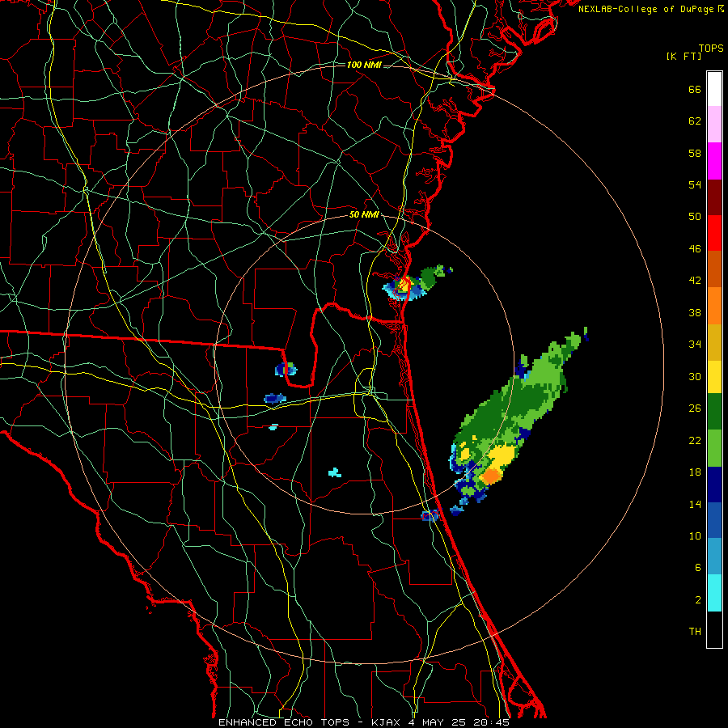This screenshot has height=728, width=728.
Task: Click the white 66 kft color swatch
Action: pos(714,89)
